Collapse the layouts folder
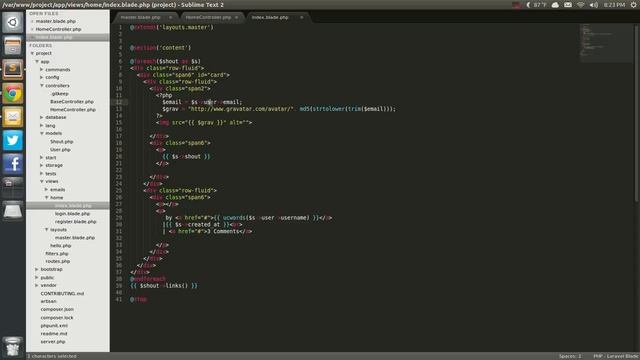640x360 pixels. click(x=47, y=229)
